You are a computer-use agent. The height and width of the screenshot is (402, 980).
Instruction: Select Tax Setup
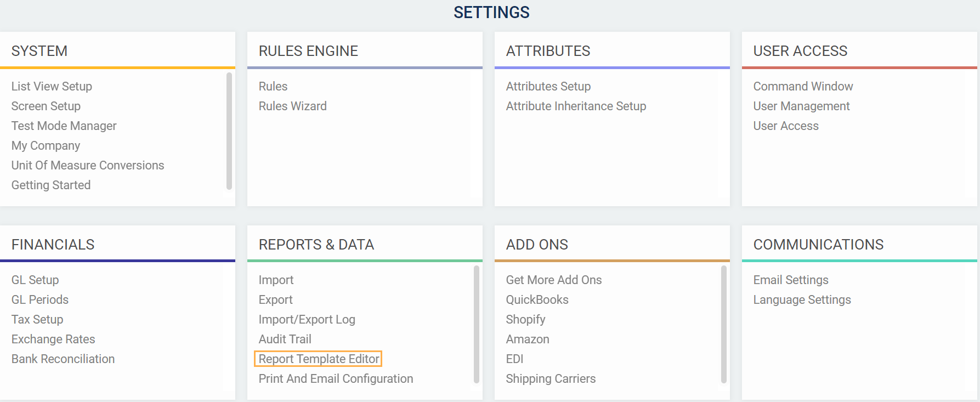(37, 319)
